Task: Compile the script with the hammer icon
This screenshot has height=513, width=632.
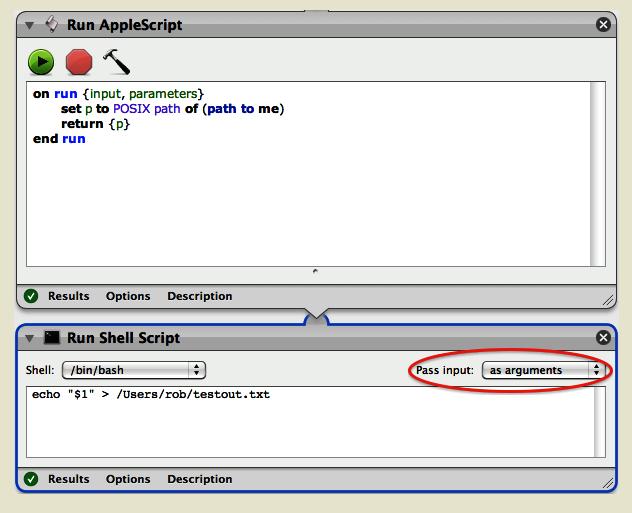Action: point(116,62)
